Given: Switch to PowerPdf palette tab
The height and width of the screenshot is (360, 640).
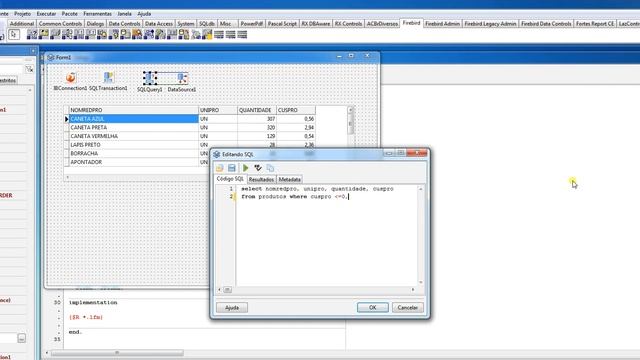Looking at the screenshot, I should tap(252, 24).
